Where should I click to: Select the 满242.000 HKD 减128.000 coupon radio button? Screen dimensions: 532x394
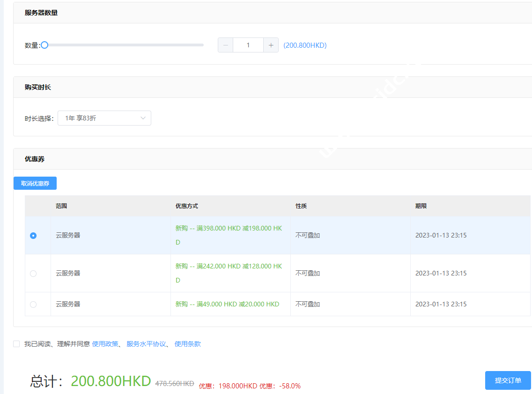[33, 274]
